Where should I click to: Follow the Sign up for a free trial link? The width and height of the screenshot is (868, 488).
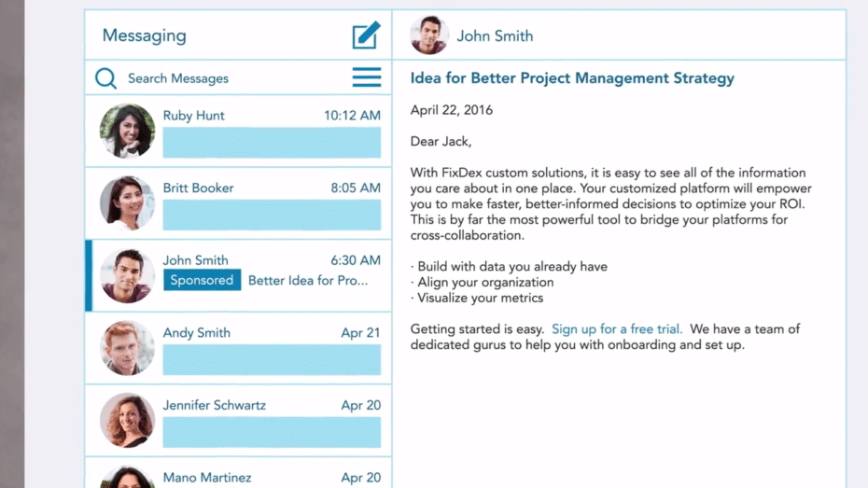pyautogui.click(x=617, y=329)
